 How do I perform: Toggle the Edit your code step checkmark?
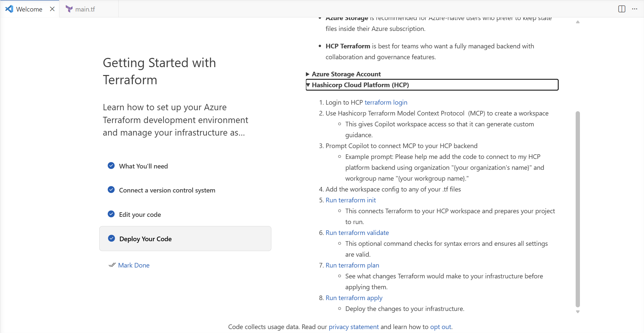111,214
